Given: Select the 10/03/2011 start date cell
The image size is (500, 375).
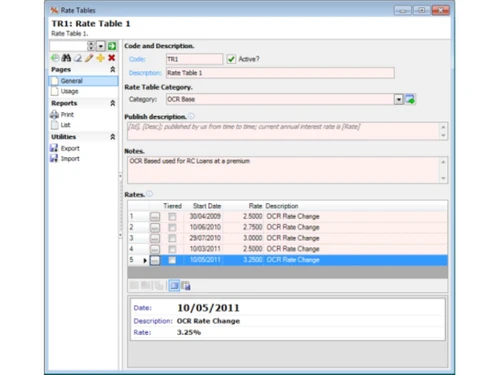Looking at the screenshot, I should click(x=205, y=249).
